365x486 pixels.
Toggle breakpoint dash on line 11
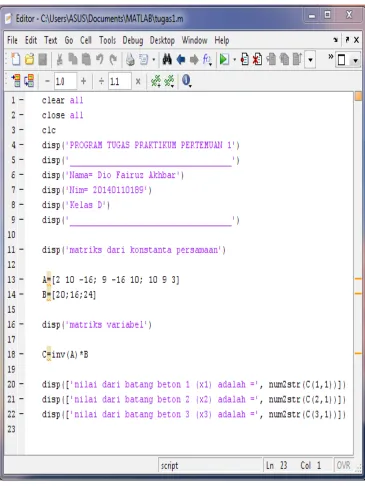[x=21, y=249]
